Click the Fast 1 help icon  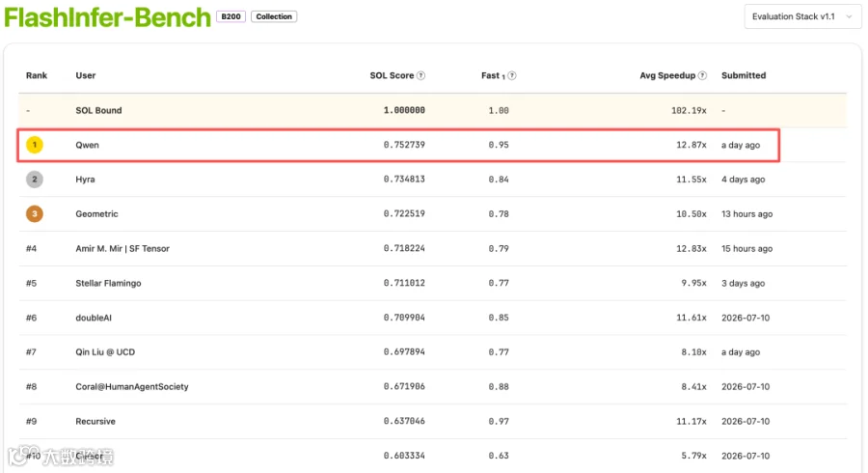tap(512, 75)
